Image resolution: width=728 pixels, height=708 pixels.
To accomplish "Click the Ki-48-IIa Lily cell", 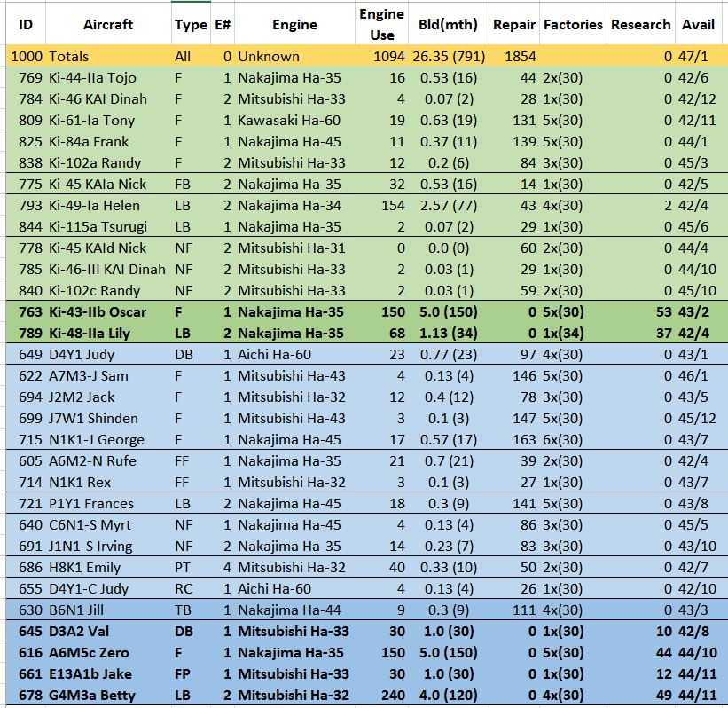I will pos(109,334).
